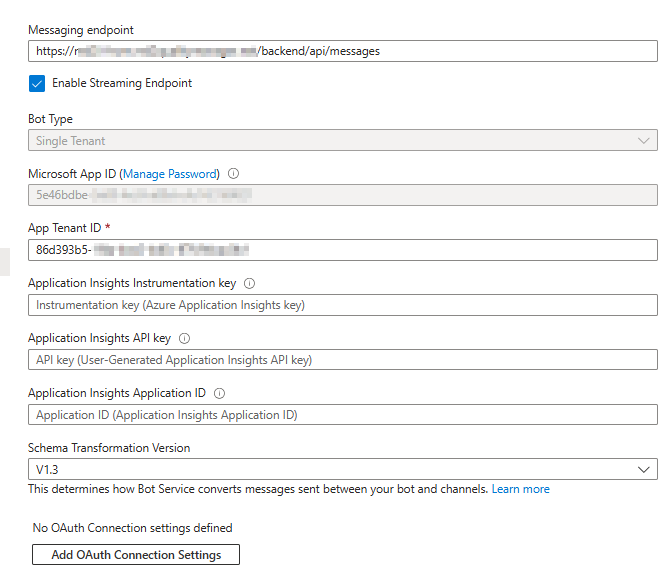Click the chevron on Bot Type field

click(x=644, y=141)
